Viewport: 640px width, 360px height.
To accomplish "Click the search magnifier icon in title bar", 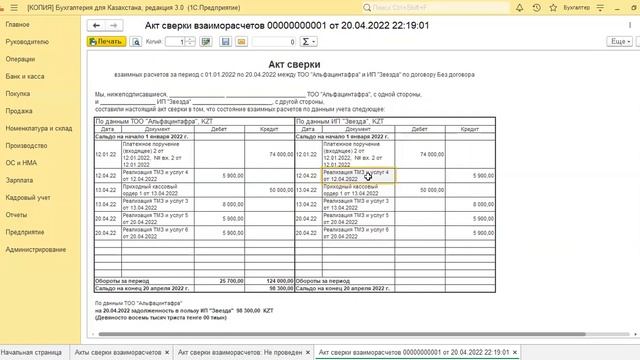I will point(367,7).
